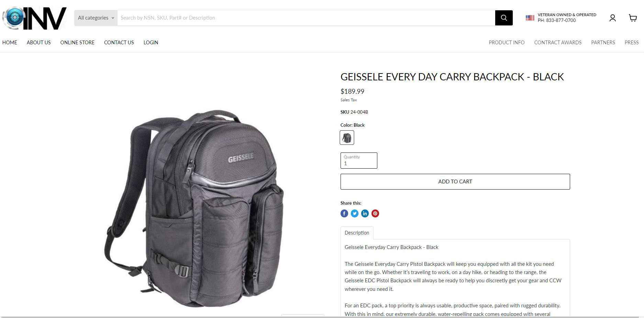This screenshot has width=644, height=318.
Task: Open the shopping cart icon
Action: point(633,18)
